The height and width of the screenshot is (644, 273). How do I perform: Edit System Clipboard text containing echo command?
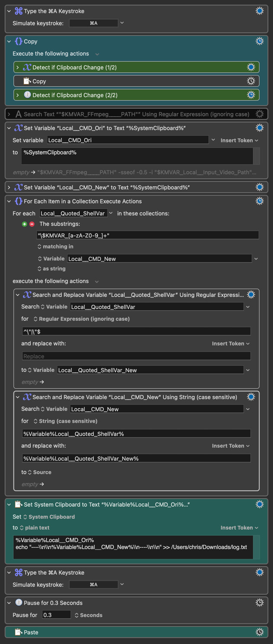[133, 547]
